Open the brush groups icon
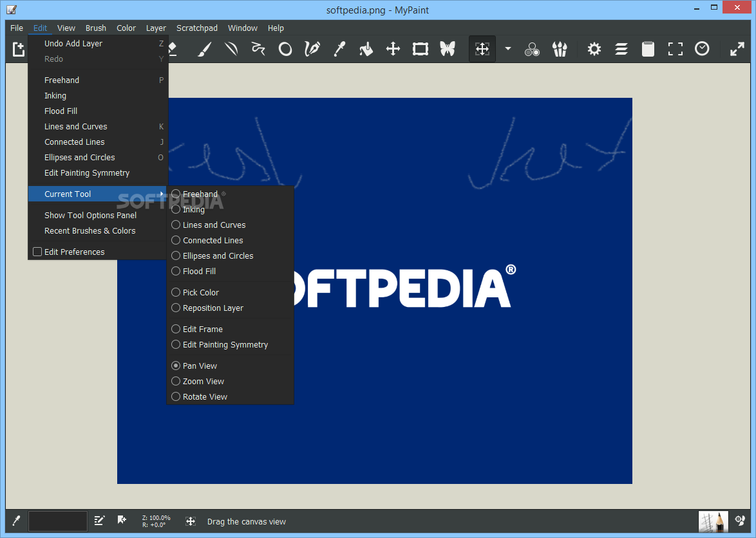 click(x=560, y=49)
